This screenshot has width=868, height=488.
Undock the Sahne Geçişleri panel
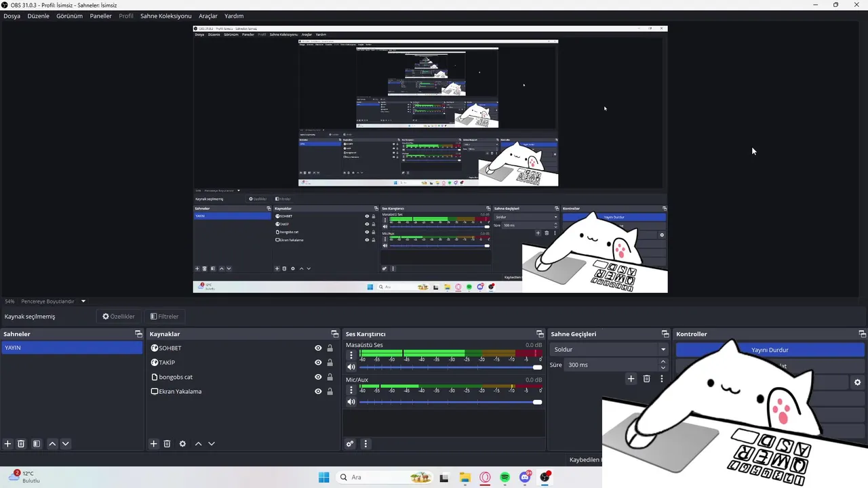665,334
